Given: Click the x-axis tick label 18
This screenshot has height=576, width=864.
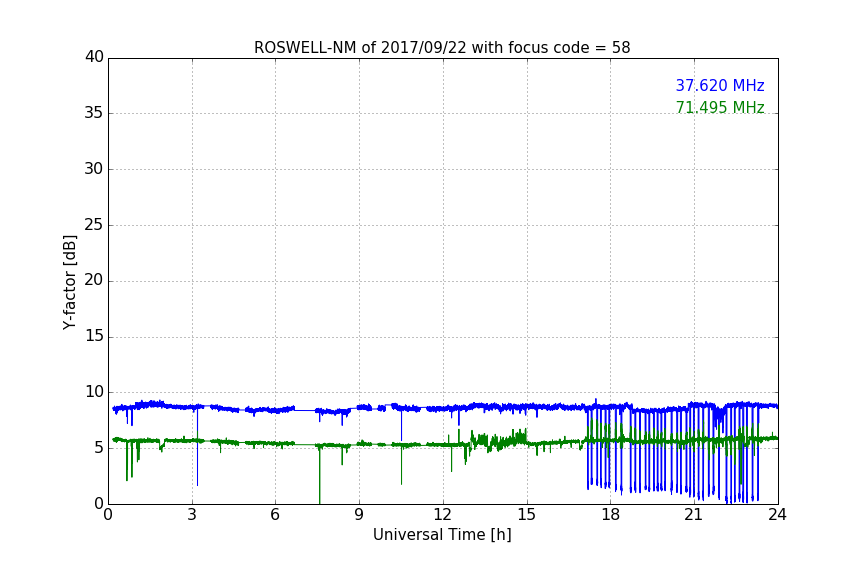Looking at the screenshot, I should (611, 515).
